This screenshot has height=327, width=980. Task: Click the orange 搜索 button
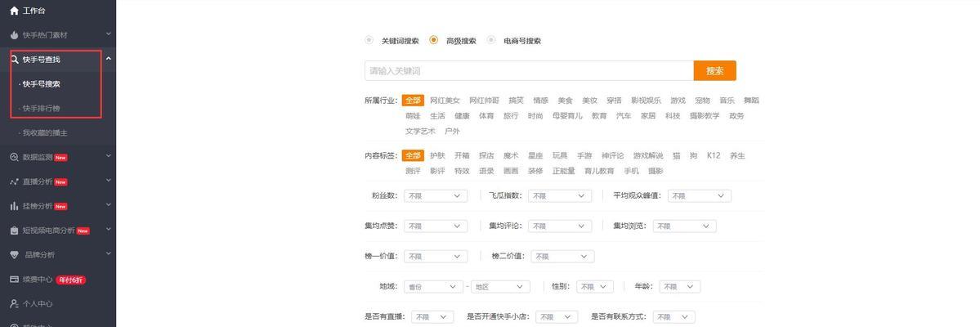[x=715, y=70]
